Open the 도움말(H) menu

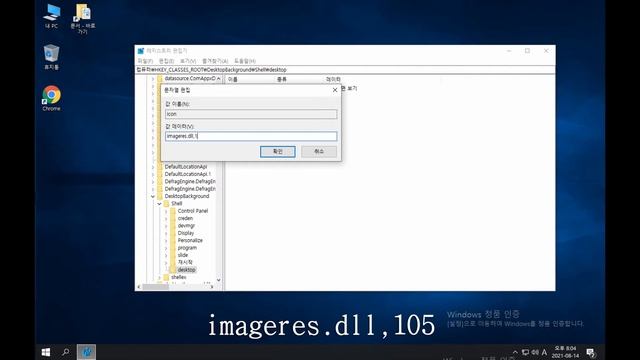[x=245, y=61]
